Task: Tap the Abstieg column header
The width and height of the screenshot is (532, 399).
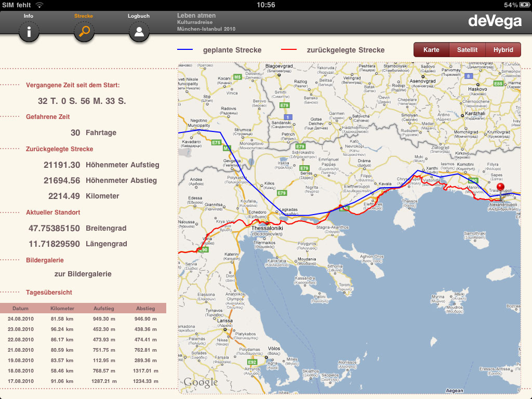Action: click(x=145, y=309)
